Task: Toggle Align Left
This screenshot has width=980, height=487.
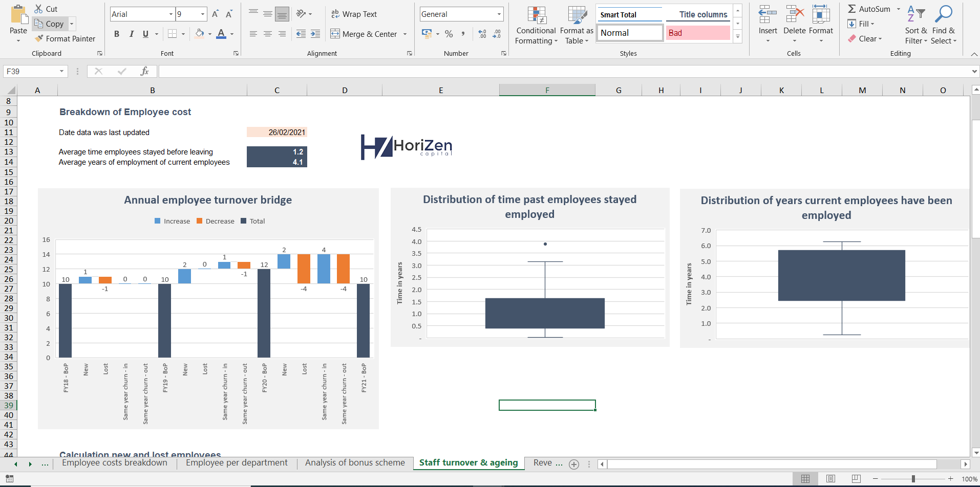Action: pyautogui.click(x=253, y=34)
